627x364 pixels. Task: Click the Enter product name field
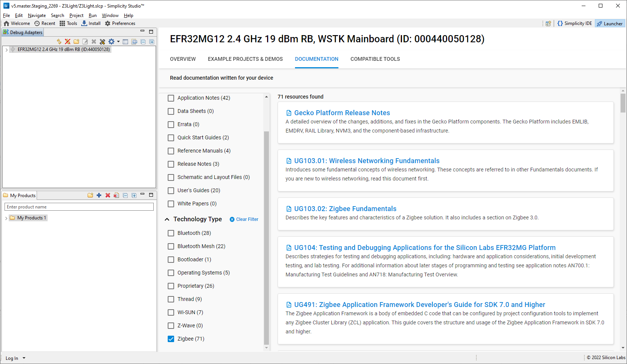(x=79, y=207)
